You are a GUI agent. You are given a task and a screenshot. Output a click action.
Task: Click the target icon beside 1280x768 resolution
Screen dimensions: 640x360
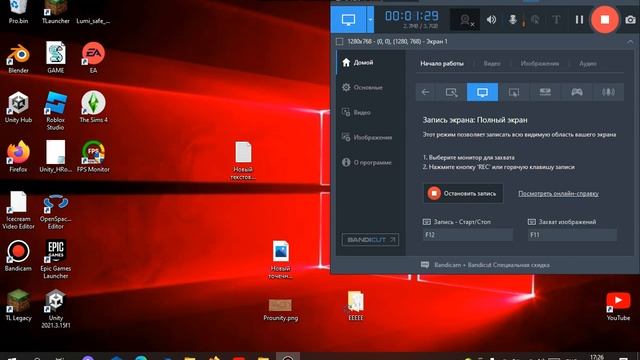[x=339, y=42]
